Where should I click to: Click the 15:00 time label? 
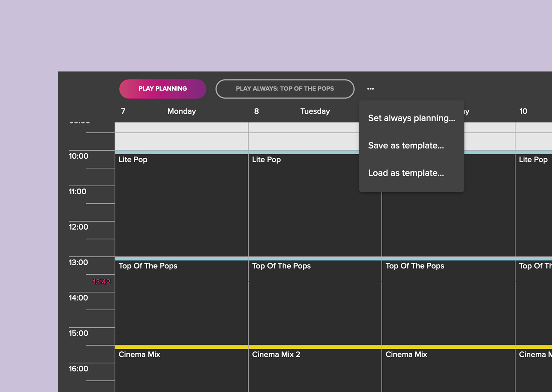coord(78,333)
